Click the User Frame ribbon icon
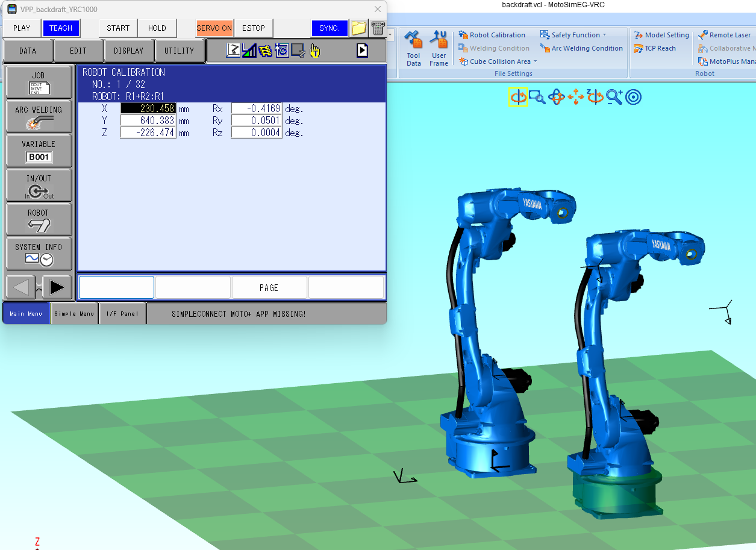 pyautogui.click(x=439, y=48)
